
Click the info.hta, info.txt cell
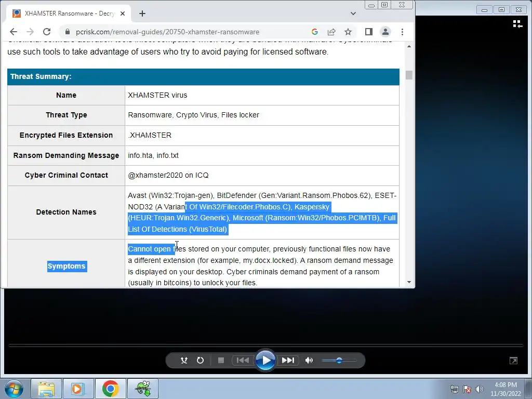[262, 156]
